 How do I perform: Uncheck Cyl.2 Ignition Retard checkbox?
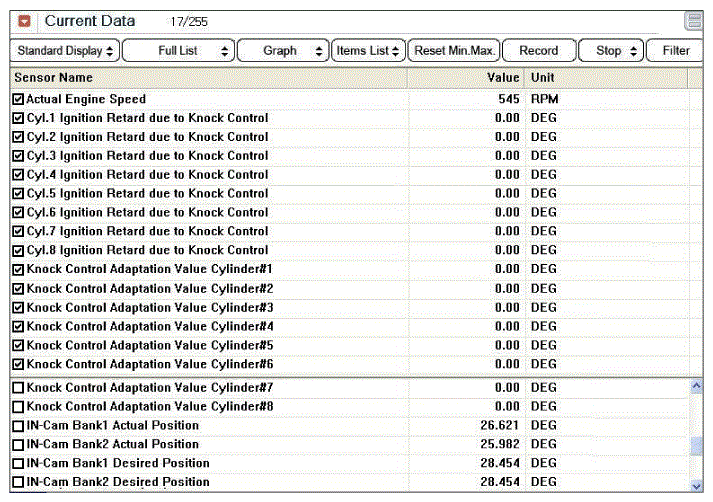point(18,137)
